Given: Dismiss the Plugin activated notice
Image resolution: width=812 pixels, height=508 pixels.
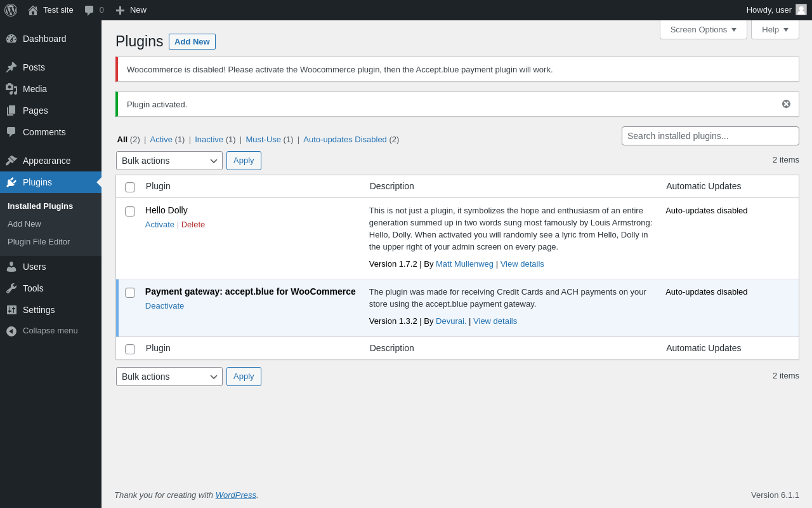Looking at the screenshot, I should tap(786, 104).
